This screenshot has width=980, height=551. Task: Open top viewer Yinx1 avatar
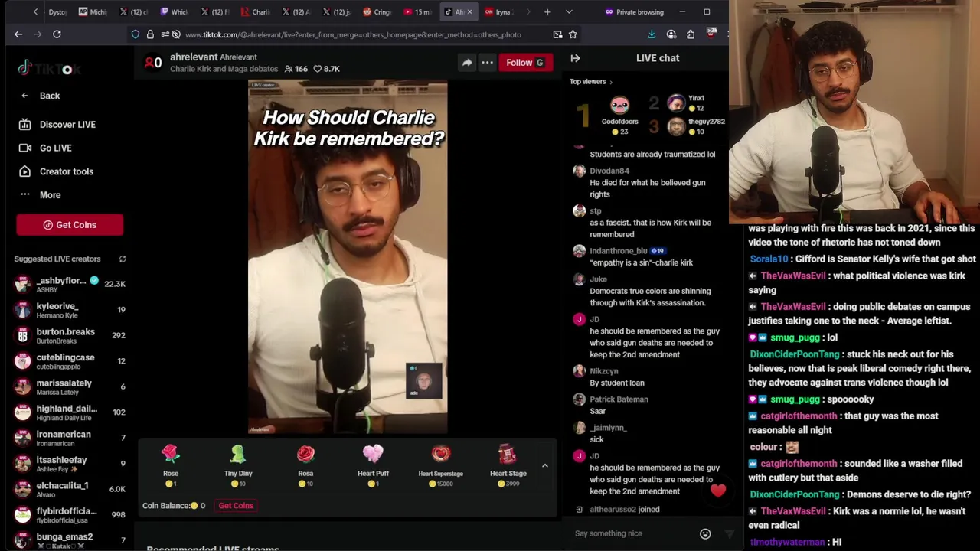(675, 103)
